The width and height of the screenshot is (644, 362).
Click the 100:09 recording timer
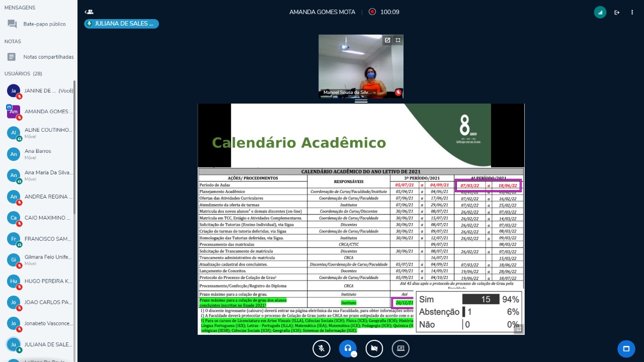click(x=389, y=12)
